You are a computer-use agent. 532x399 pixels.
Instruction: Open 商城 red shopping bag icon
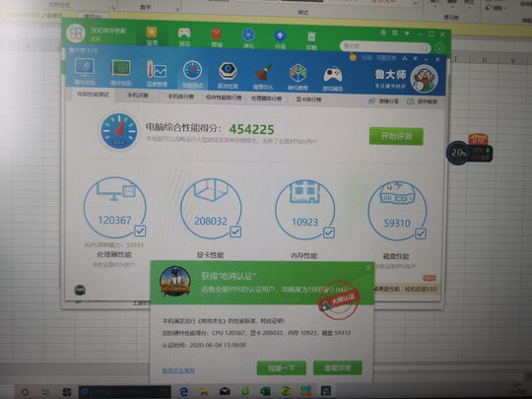coord(216,33)
